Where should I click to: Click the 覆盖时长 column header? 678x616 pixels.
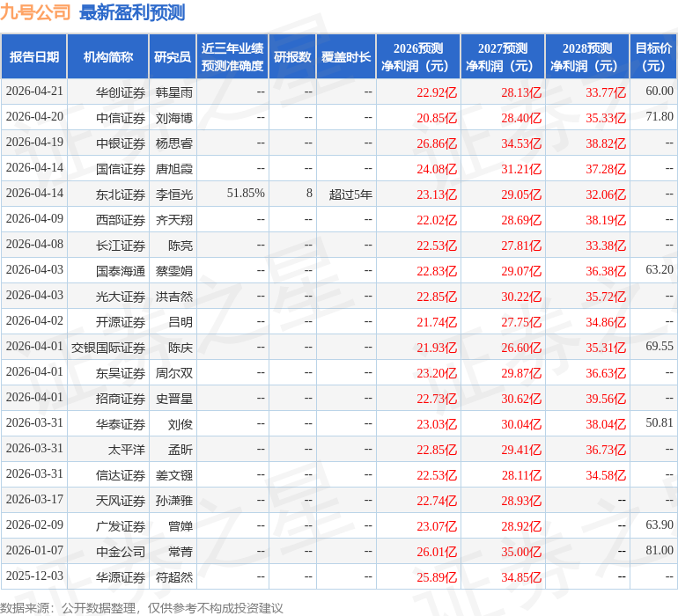346,57
